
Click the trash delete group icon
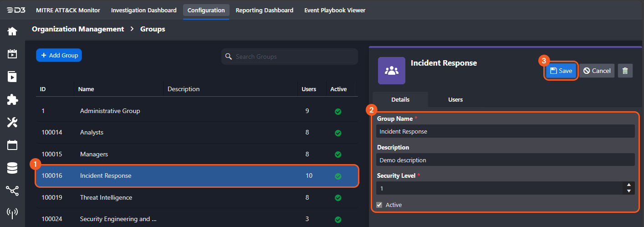pos(625,71)
